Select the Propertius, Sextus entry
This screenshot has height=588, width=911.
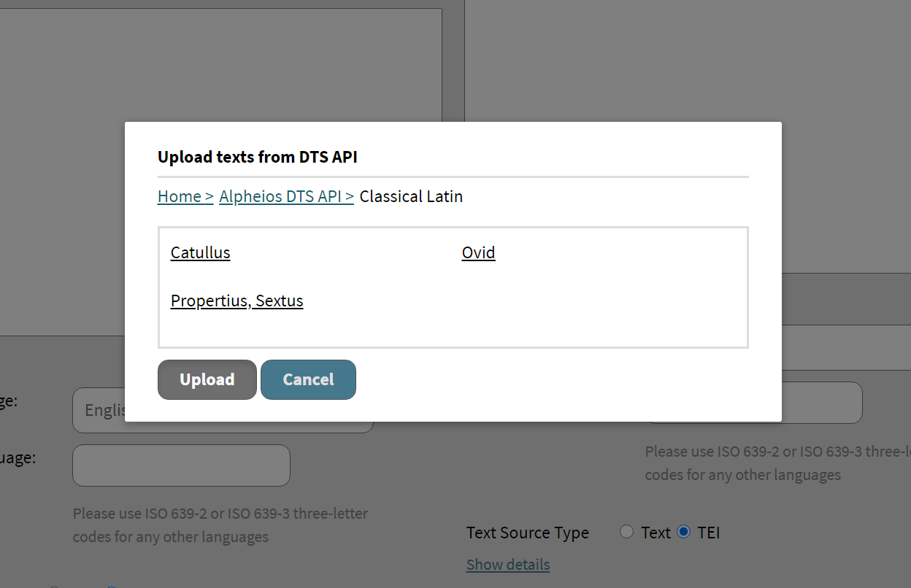tap(237, 301)
